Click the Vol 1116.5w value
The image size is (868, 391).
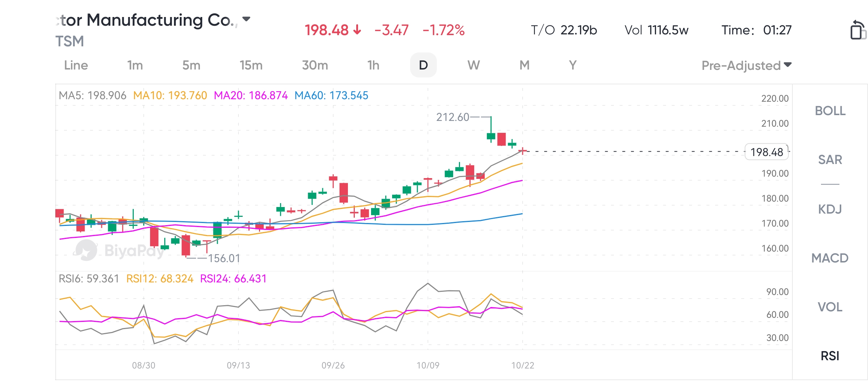656,30
